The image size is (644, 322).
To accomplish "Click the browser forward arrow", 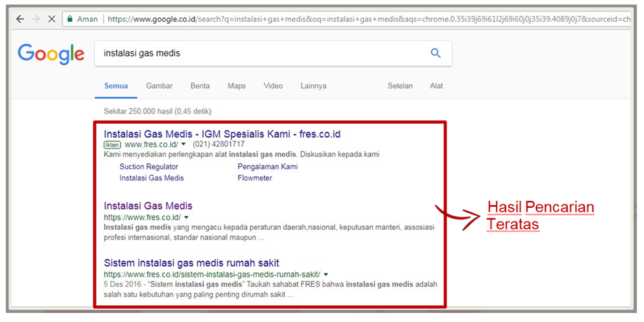I will [36, 19].
